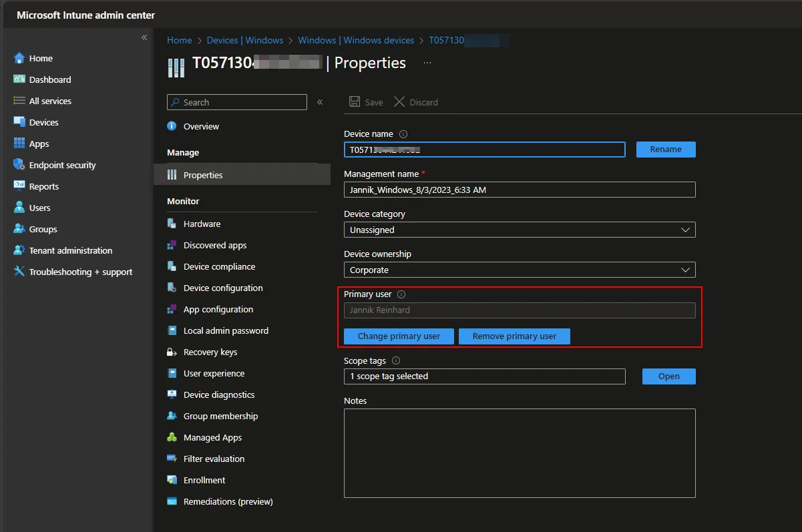Click the Device compliance icon
This screenshot has height=532, width=802.
click(x=172, y=266)
